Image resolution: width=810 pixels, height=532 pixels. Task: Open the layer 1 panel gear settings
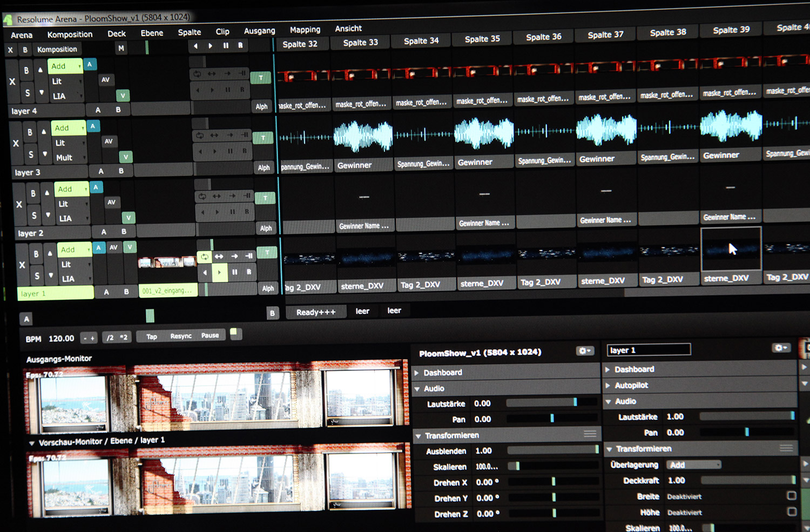(x=781, y=348)
